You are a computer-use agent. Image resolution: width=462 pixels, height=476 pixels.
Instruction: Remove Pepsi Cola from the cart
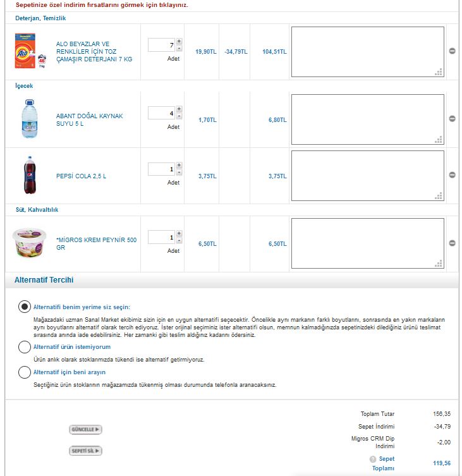(452, 175)
